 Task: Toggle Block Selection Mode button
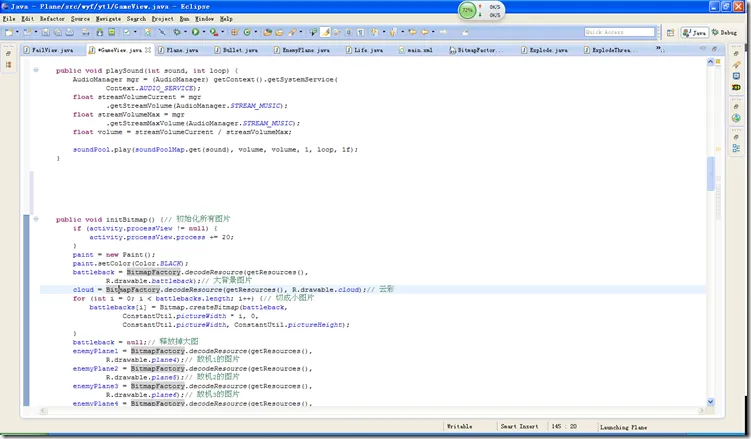349,32
